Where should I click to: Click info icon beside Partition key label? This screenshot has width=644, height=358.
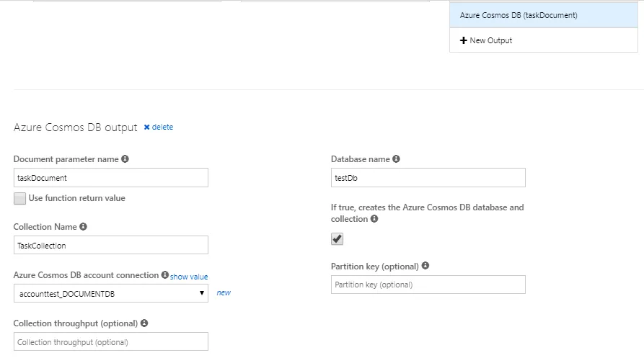point(425,266)
